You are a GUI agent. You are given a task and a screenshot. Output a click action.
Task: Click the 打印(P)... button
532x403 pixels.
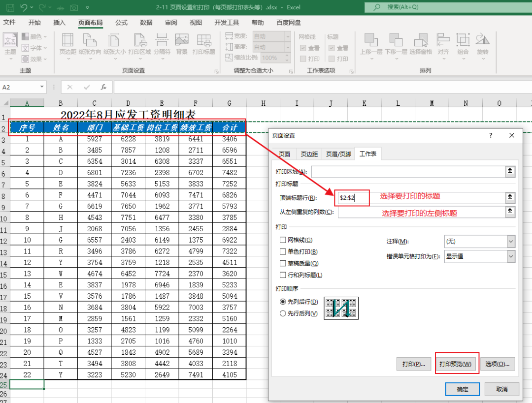pos(414,364)
